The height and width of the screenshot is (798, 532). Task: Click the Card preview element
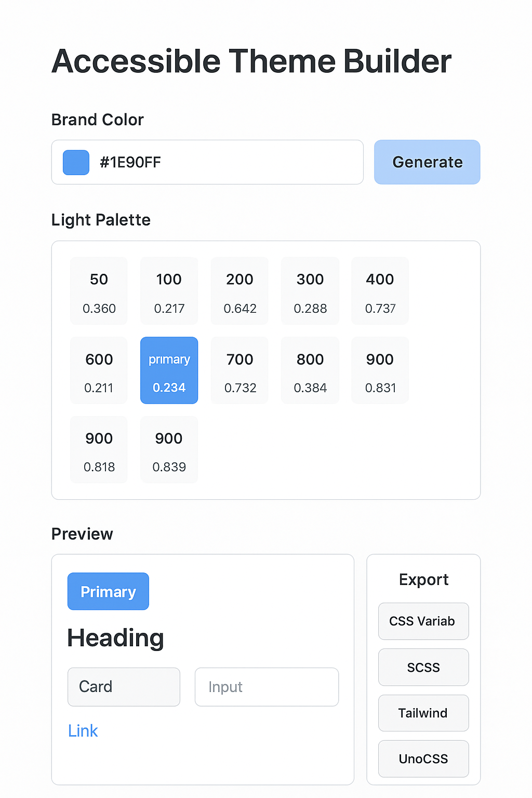tap(124, 687)
